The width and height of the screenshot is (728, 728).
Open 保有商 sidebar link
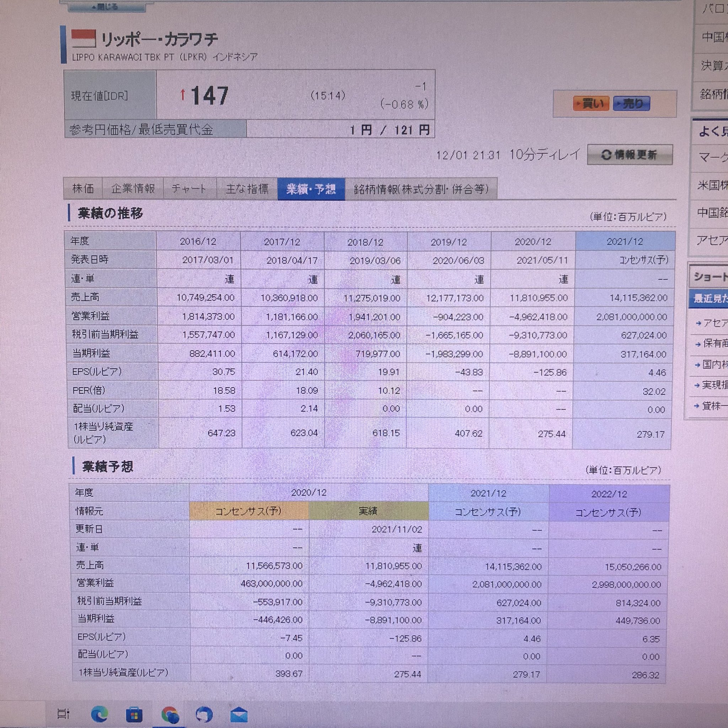711,343
